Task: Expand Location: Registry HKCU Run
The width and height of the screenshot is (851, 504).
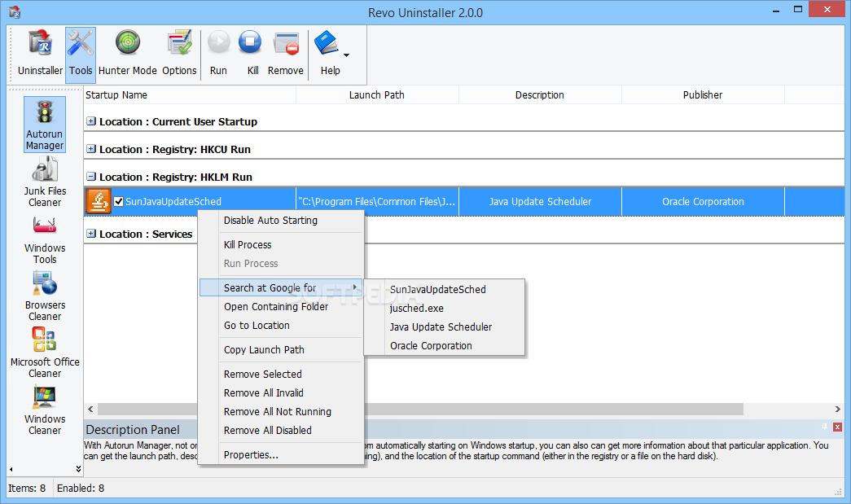Action: click(91, 149)
